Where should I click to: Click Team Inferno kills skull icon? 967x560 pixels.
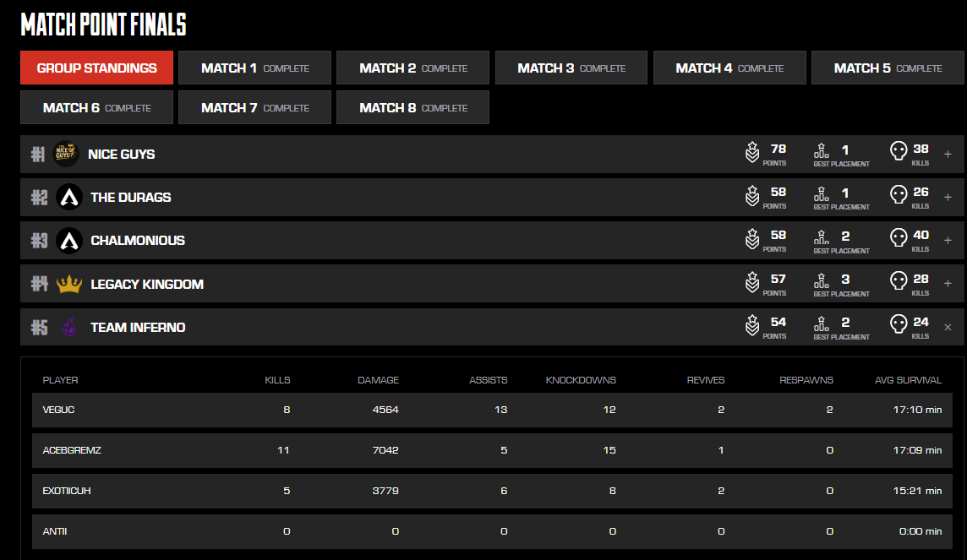[899, 323]
